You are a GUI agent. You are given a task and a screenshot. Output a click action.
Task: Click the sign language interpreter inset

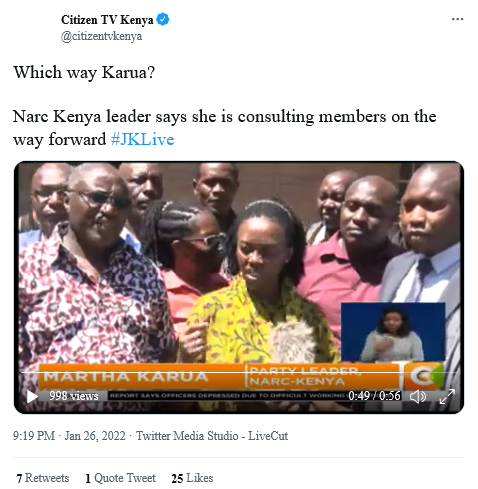[393, 332]
